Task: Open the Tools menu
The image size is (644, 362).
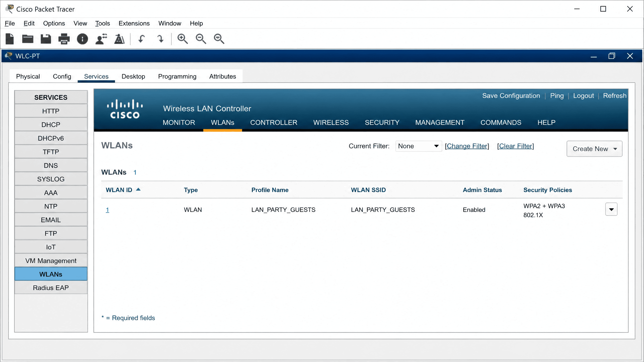Action: (x=103, y=23)
